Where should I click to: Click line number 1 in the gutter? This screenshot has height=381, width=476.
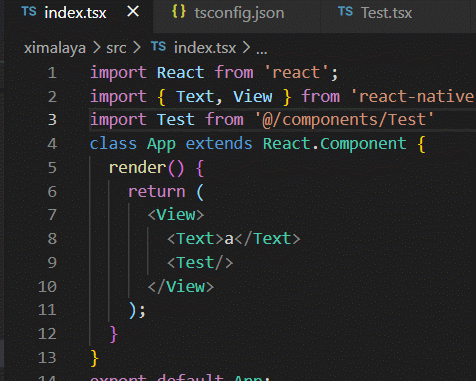pos(52,73)
